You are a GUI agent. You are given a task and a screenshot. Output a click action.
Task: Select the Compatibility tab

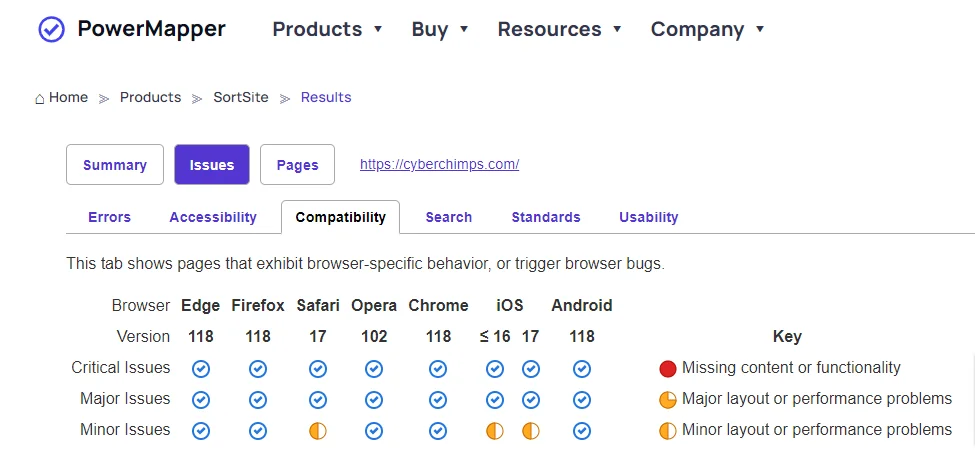pyautogui.click(x=341, y=218)
